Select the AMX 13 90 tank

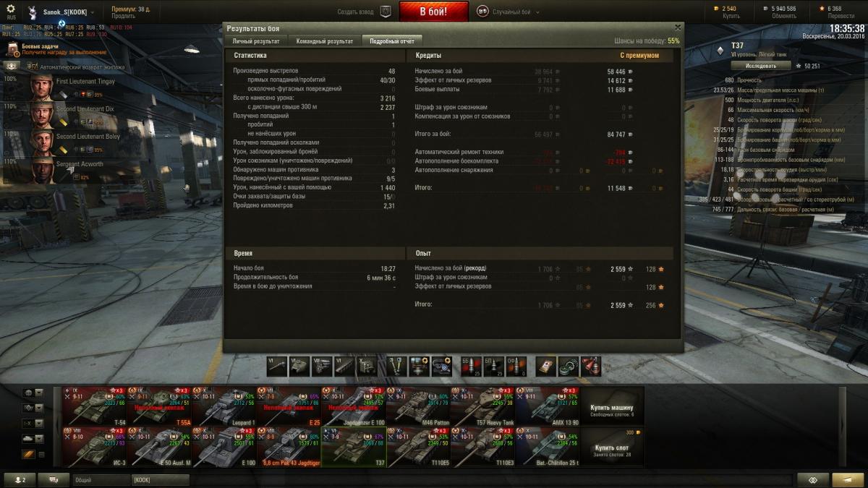click(548, 406)
